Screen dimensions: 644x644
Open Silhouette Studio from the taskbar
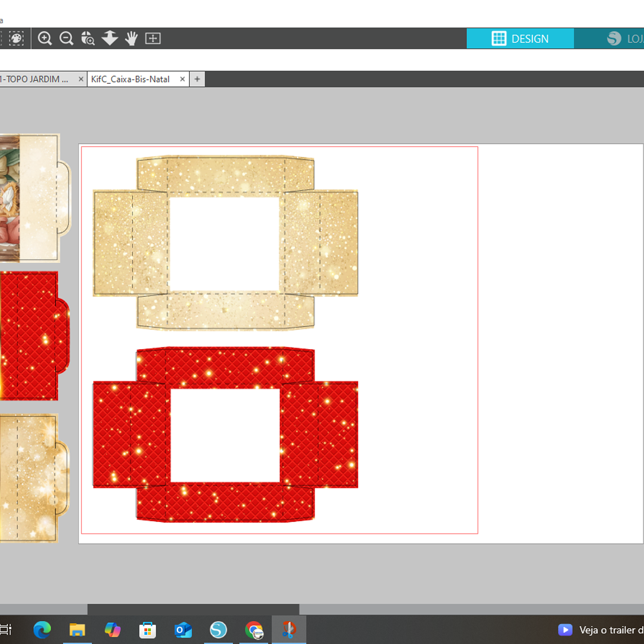pos(218,630)
